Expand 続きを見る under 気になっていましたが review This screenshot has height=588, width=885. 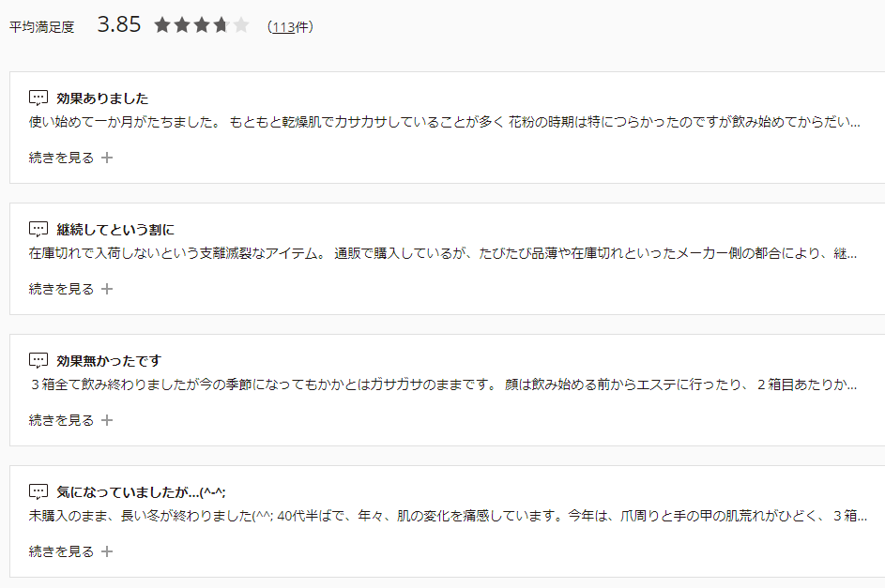pos(70,552)
